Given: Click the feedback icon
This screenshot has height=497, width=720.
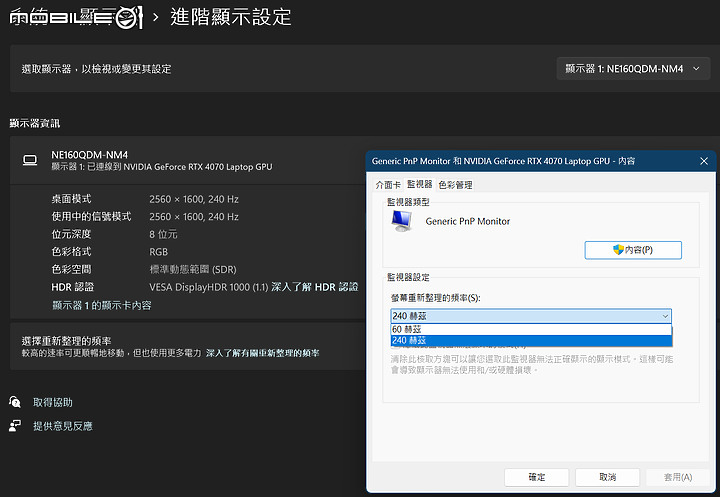Looking at the screenshot, I should click(x=15, y=426).
